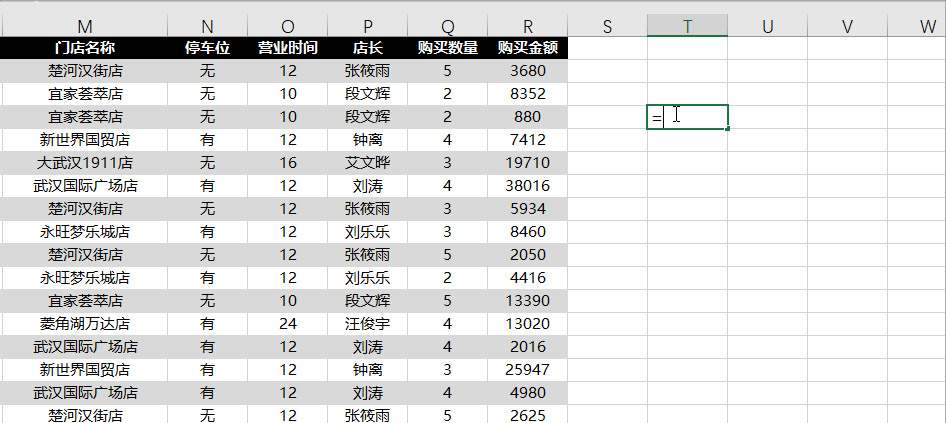Select column header M
The width and height of the screenshot is (946, 423).
[85, 26]
